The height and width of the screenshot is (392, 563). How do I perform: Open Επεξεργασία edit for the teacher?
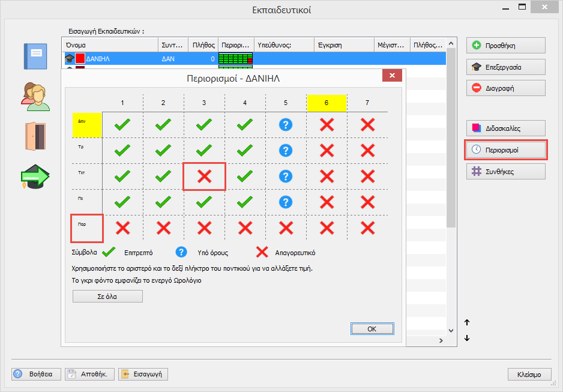pyautogui.click(x=505, y=67)
